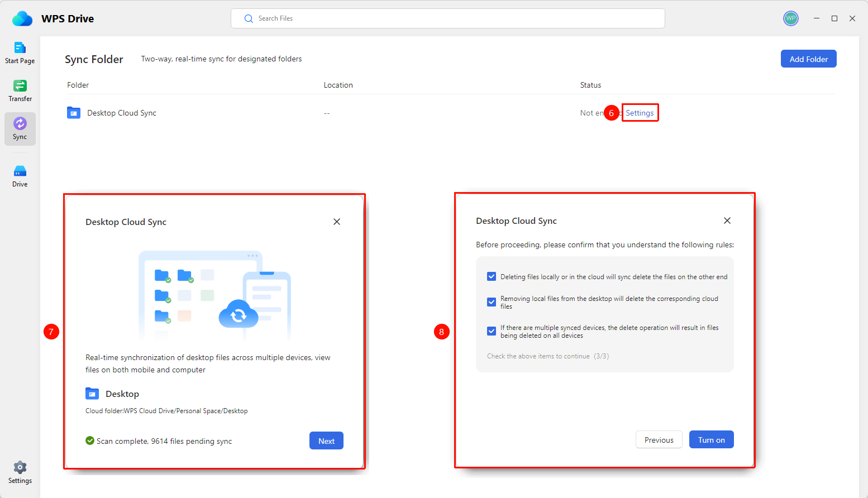Click the search magnifier icon
This screenshot has width=868, height=498.
point(249,18)
